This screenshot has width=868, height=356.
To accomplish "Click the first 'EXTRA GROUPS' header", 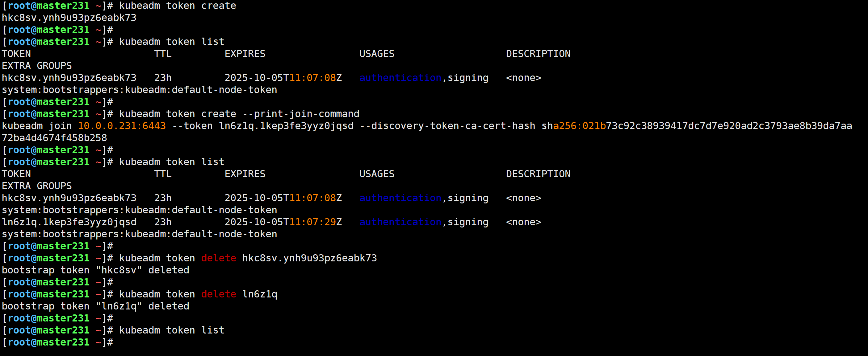I will point(37,66).
